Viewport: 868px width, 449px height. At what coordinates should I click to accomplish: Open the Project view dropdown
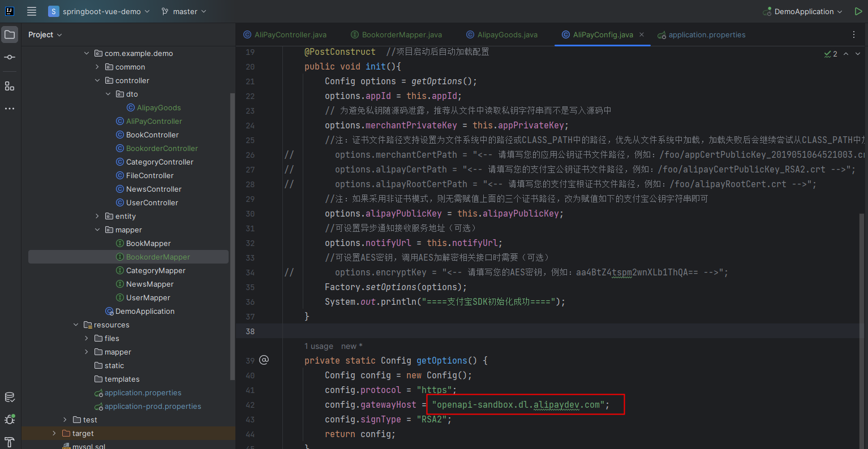click(x=45, y=34)
